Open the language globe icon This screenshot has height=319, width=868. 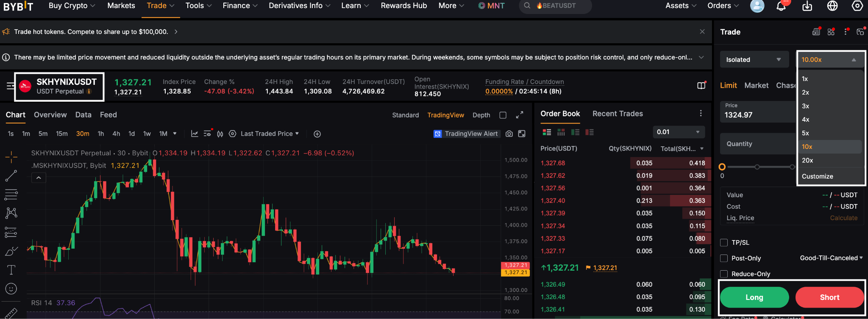click(x=832, y=6)
